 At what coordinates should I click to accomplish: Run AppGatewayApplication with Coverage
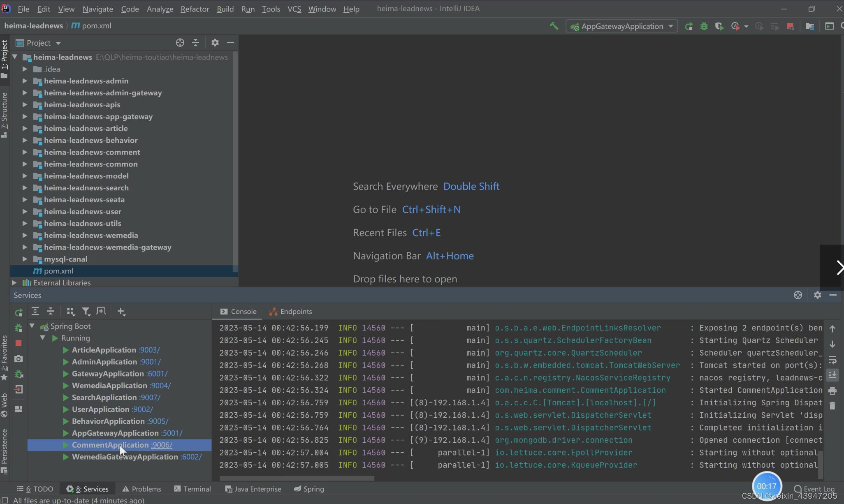(719, 26)
